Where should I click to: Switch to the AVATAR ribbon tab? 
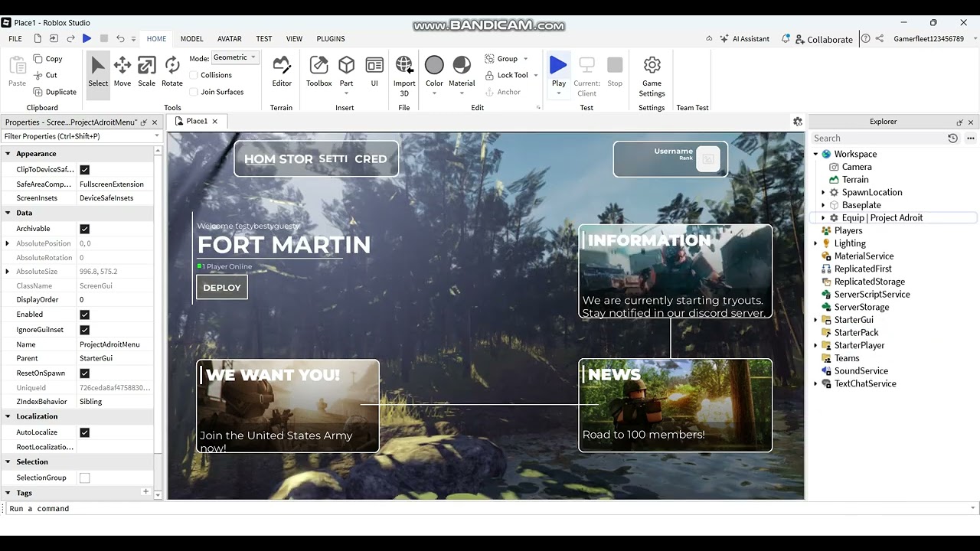pos(230,39)
